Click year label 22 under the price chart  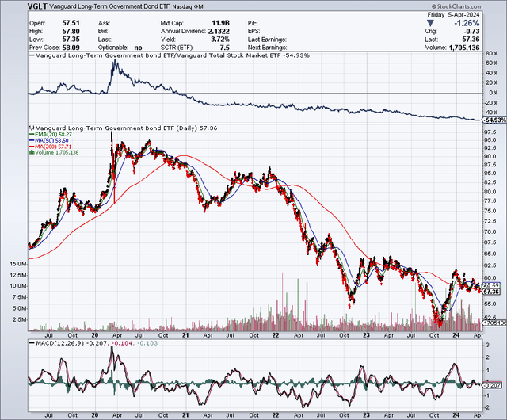click(x=275, y=335)
